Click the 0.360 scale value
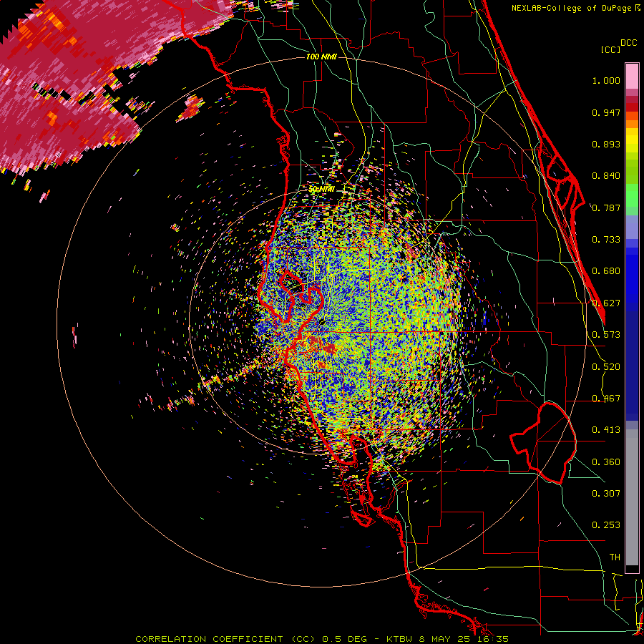 tap(606, 462)
